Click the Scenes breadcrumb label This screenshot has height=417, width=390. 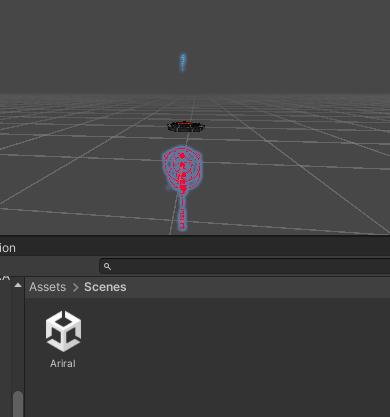coord(105,287)
